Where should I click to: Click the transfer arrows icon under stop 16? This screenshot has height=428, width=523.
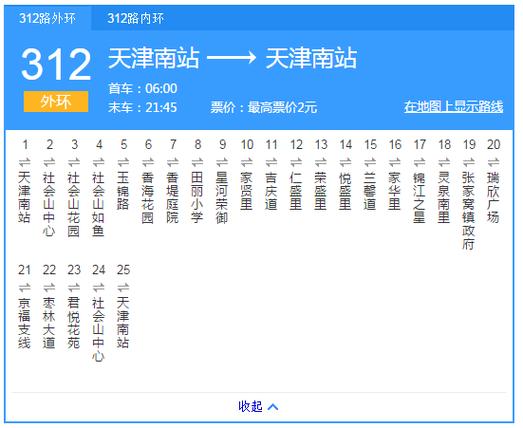[x=395, y=162]
